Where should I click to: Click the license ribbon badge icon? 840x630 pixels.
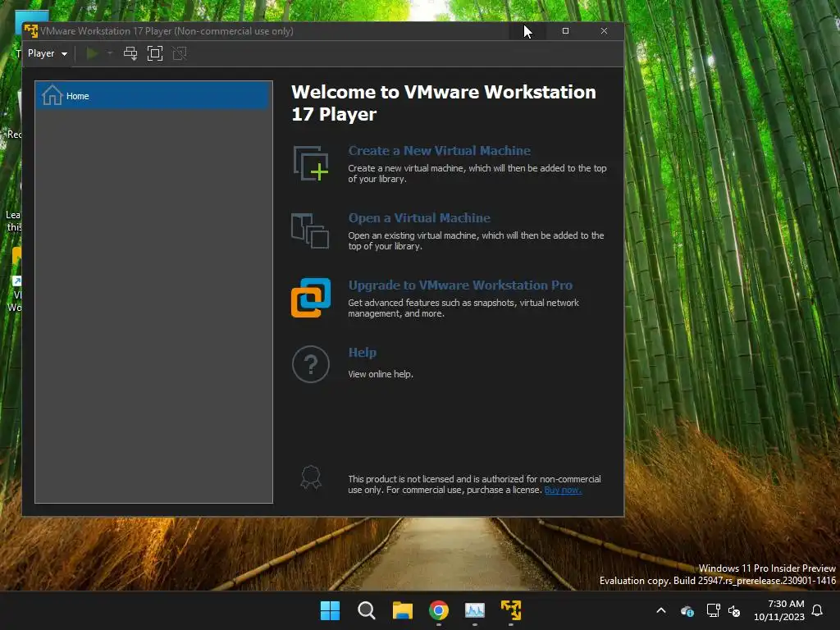coord(311,477)
